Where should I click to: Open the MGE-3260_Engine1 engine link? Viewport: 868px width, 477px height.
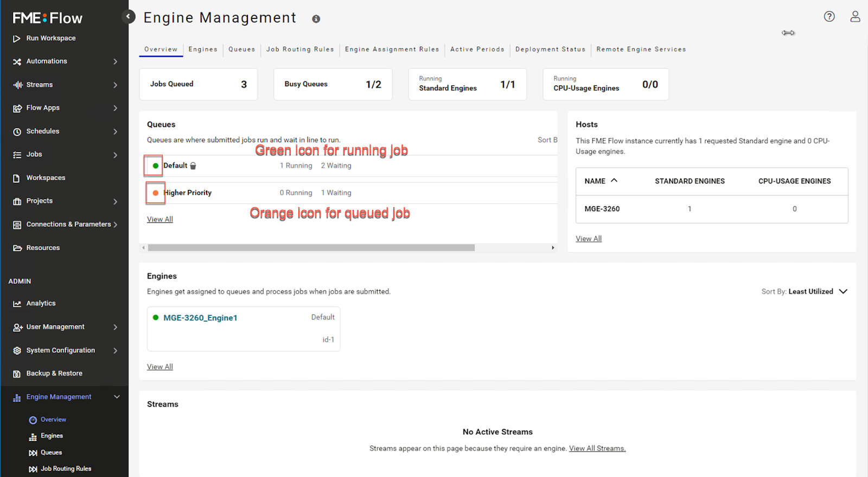point(200,318)
